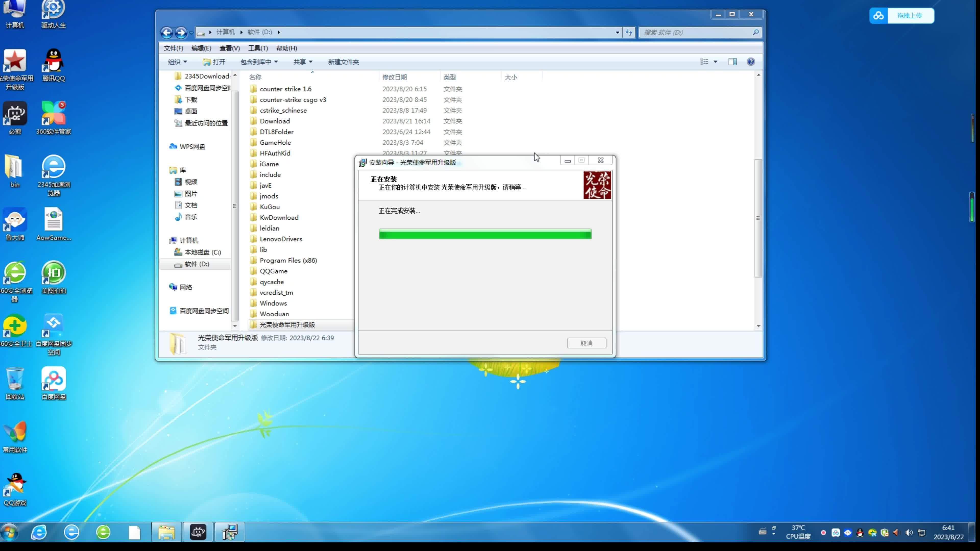Click the 打开 toolbar button

tap(214, 61)
